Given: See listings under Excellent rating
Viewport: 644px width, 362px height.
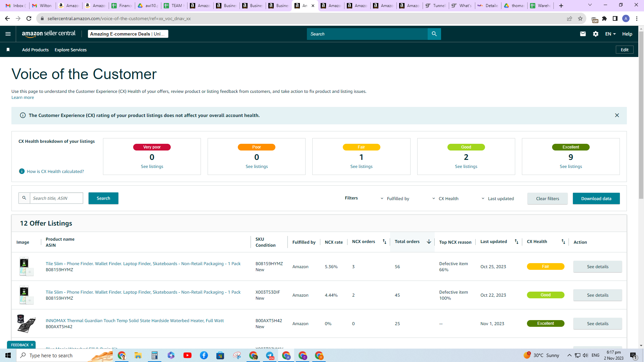Looking at the screenshot, I should tap(571, 167).
